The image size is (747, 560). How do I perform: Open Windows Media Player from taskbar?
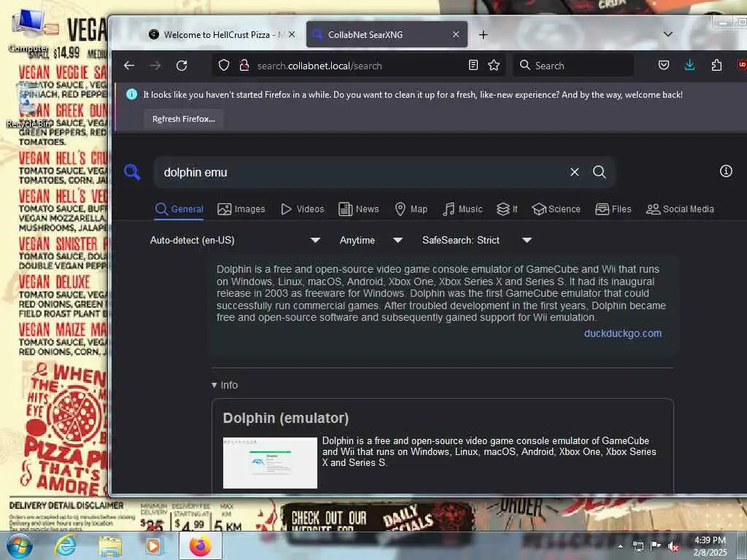point(153,546)
